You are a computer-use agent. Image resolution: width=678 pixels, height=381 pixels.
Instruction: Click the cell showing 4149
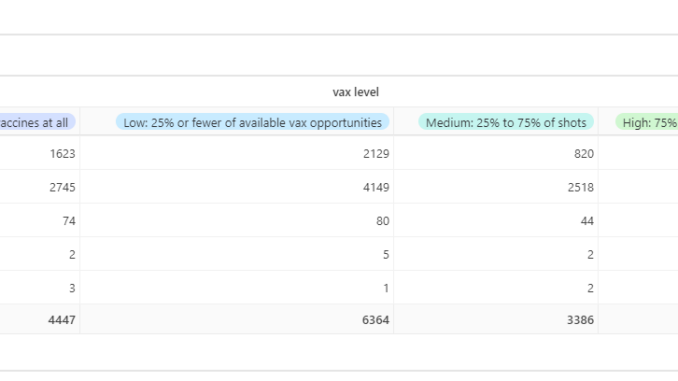coord(237,187)
